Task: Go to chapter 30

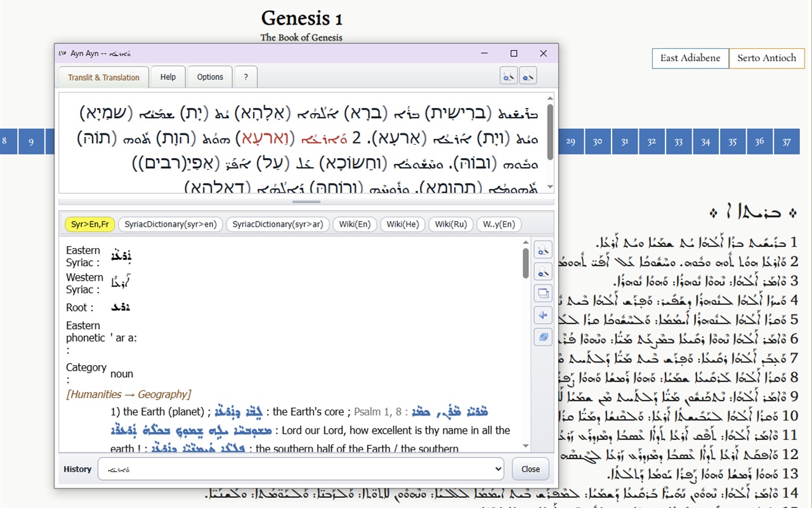Action: point(598,142)
